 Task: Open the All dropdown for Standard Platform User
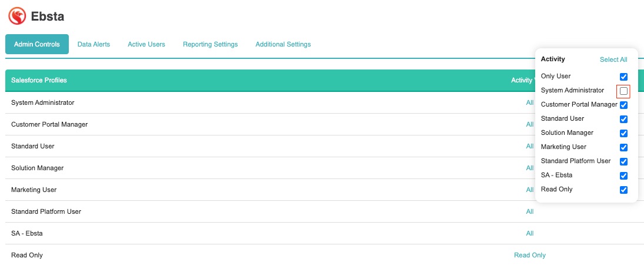[529, 211]
